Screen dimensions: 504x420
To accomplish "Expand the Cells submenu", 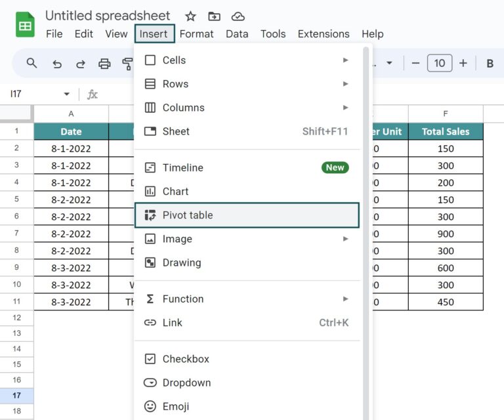I will pyautogui.click(x=247, y=60).
